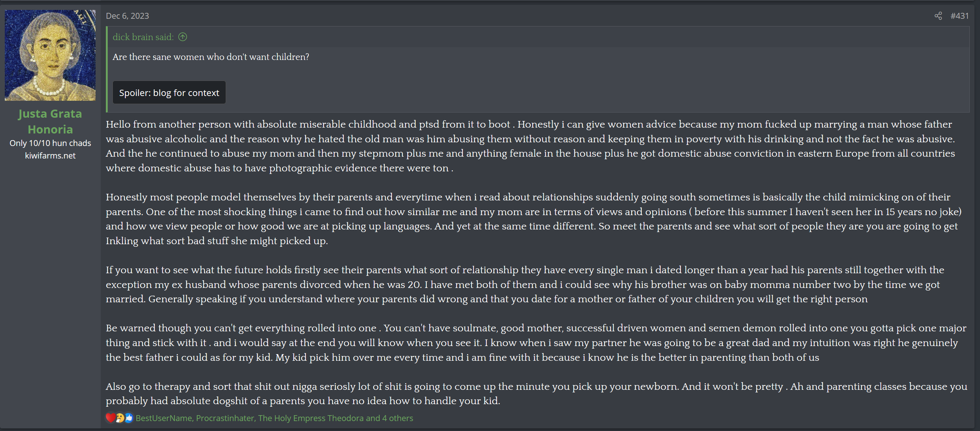The height and width of the screenshot is (431, 980).
Task: Click the user title 'Only 10/10 hun chads'
Action: (x=50, y=143)
